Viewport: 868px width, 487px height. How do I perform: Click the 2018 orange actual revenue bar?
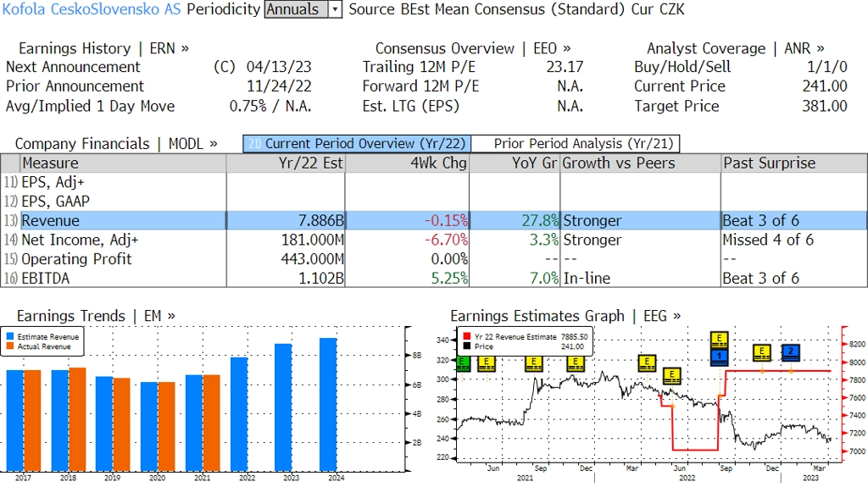pos(77,419)
